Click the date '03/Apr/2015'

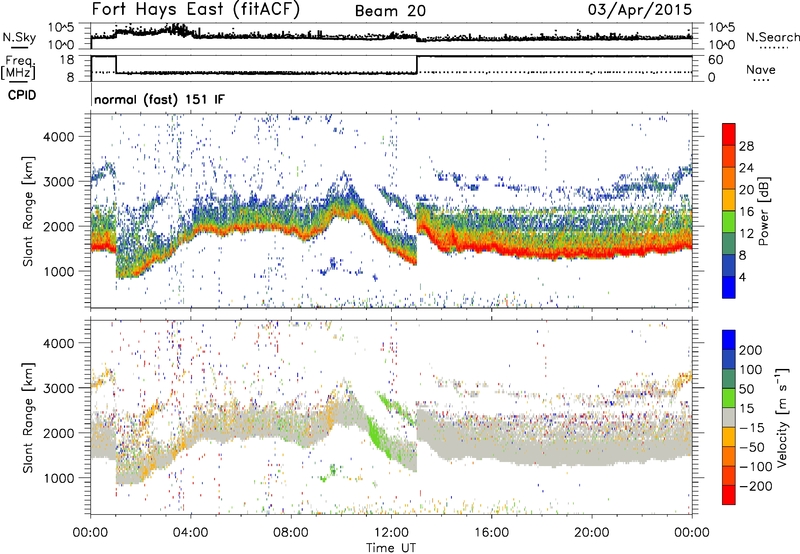640,10
